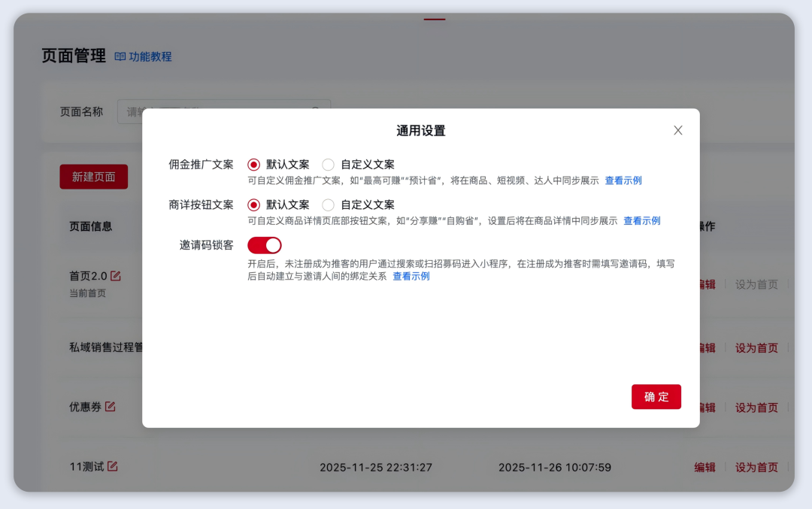This screenshot has width=812, height=509.
Task: Open 查看示例 for 佣金推广文案
Action: [623, 180]
